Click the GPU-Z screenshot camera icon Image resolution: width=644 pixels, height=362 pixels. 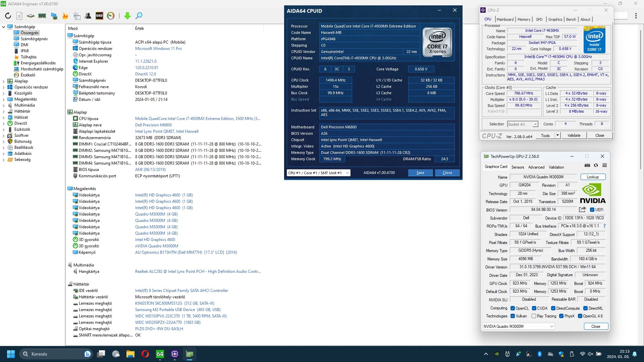587,166
